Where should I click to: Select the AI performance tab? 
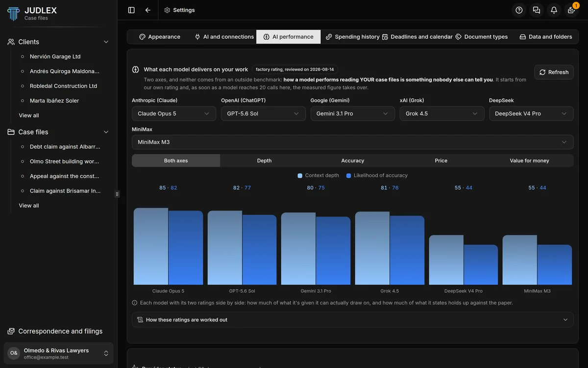point(289,37)
